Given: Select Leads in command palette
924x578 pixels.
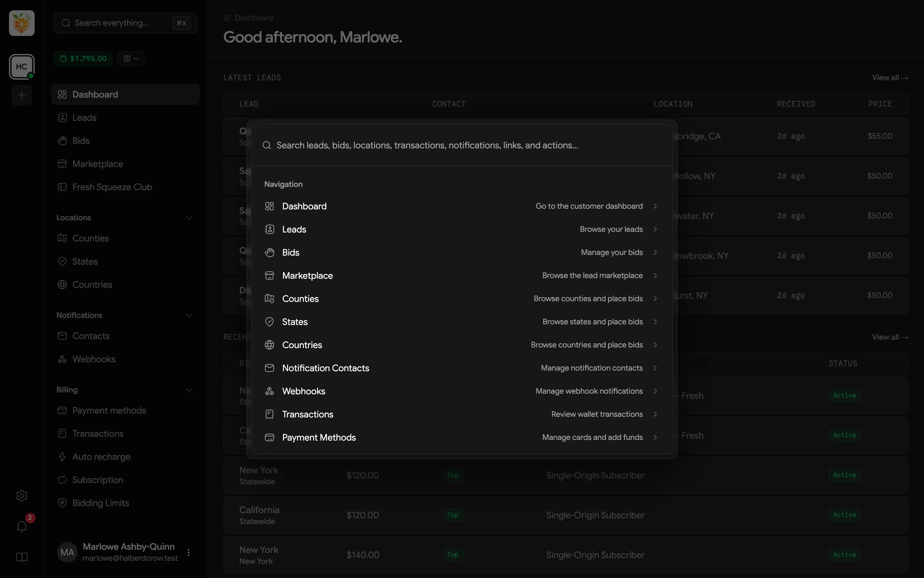Looking at the screenshot, I should coord(462,229).
